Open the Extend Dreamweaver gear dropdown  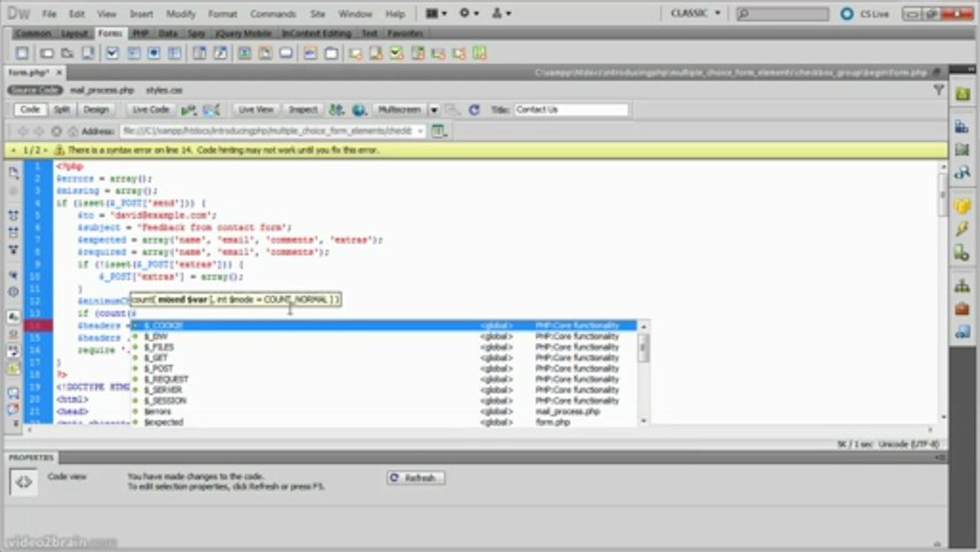(x=468, y=13)
